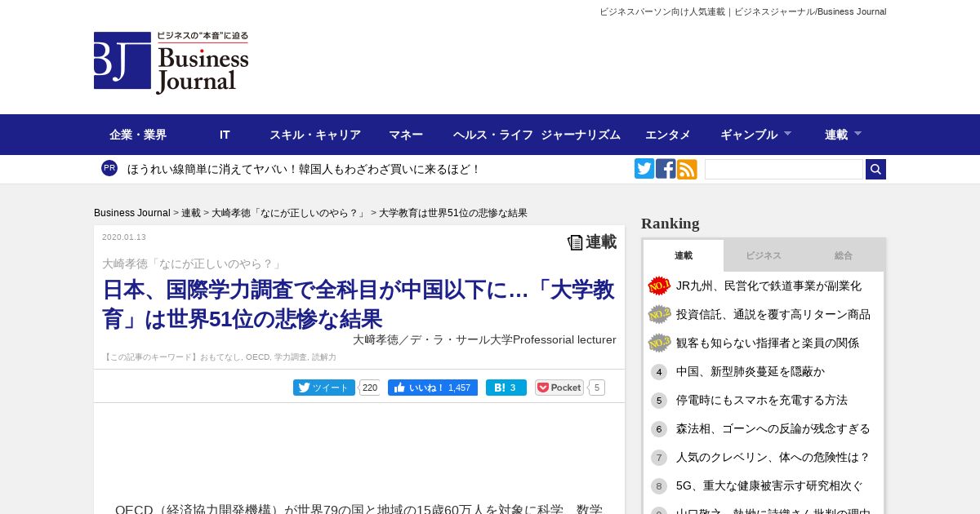This screenshot has height=514, width=980.
Task: Open the スキル・キャリア menu item
Action: point(315,135)
